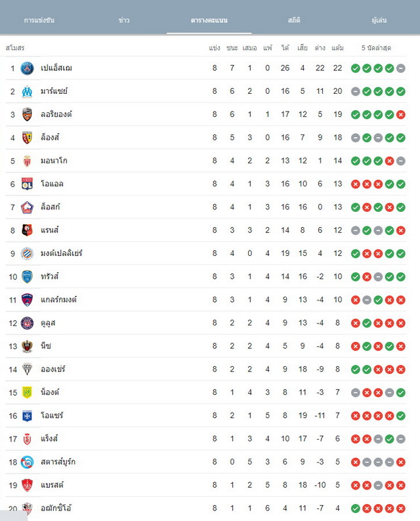Click the Marseille club logo

coord(27,91)
